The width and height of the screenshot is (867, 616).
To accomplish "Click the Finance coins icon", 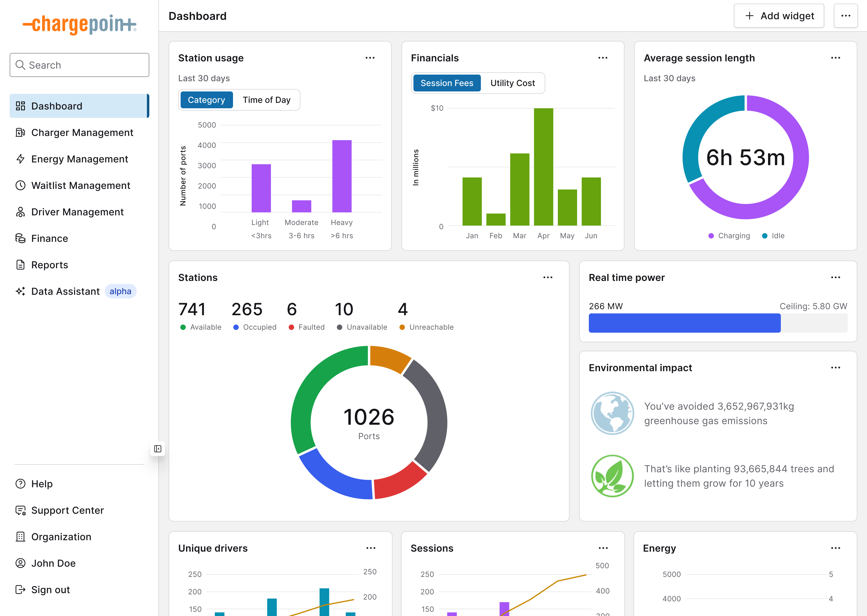I will pyautogui.click(x=20, y=238).
